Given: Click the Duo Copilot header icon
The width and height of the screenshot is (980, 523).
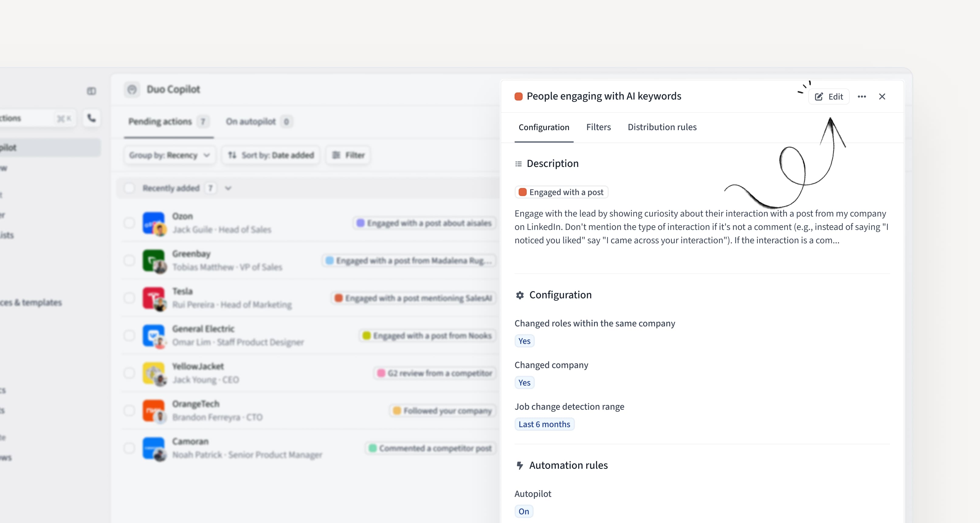Looking at the screenshot, I should tap(132, 89).
